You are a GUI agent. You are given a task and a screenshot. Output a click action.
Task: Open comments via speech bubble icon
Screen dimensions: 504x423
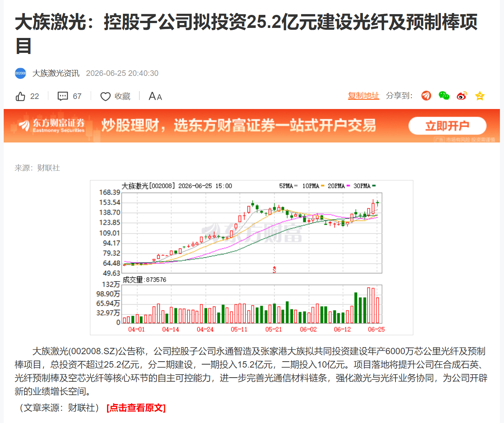(63, 96)
